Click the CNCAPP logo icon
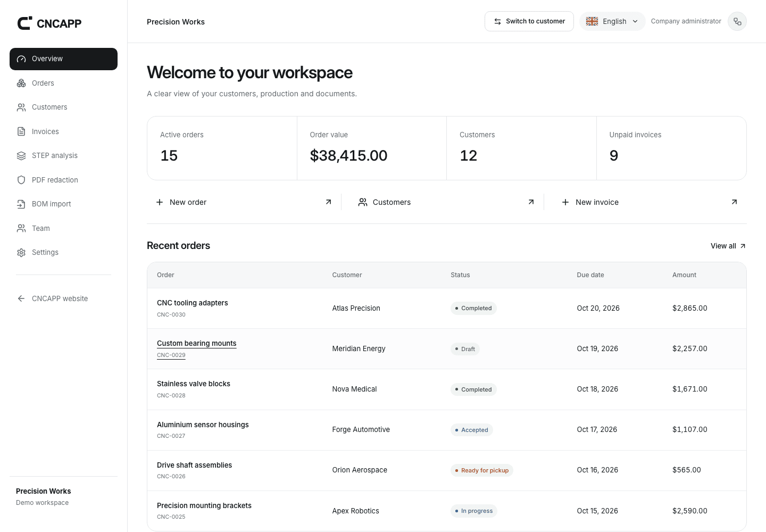This screenshot has height=532, width=766. tap(24, 23)
